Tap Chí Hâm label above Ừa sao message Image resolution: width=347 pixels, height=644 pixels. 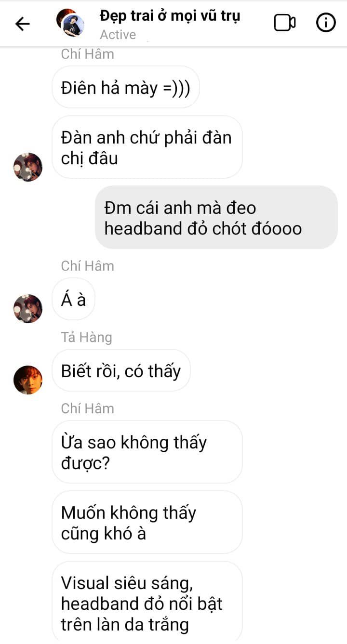88,408
